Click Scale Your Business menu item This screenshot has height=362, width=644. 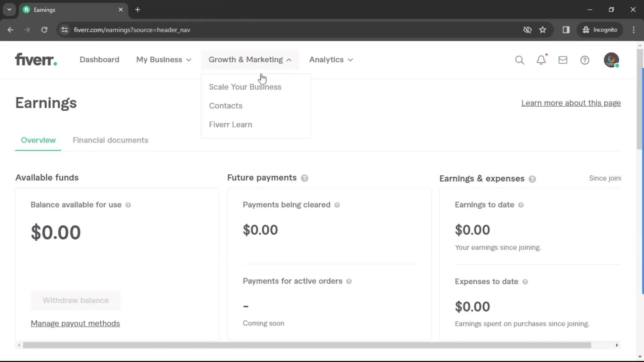click(245, 86)
